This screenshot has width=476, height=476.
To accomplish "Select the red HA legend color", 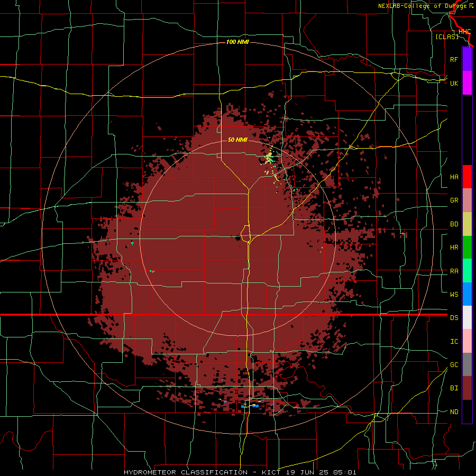I will coord(467,177).
